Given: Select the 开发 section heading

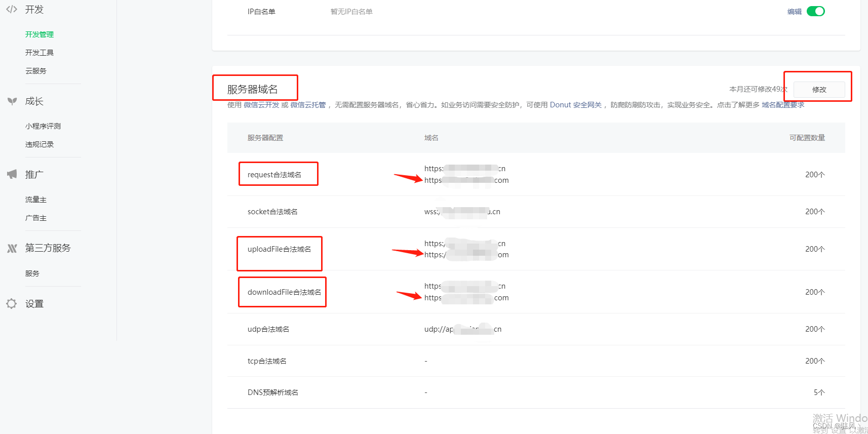Looking at the screenshot, I should point(34,10).
